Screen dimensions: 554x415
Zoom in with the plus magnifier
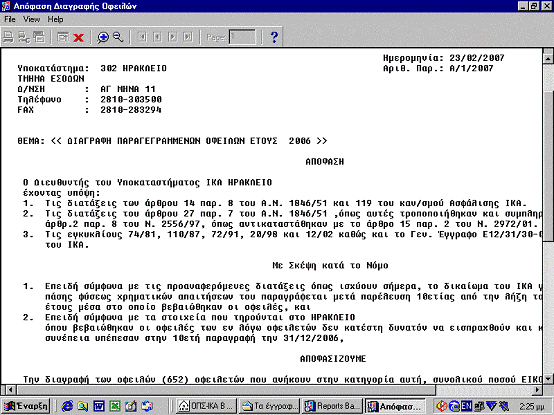pyautogui.click(x=103, y=37)
